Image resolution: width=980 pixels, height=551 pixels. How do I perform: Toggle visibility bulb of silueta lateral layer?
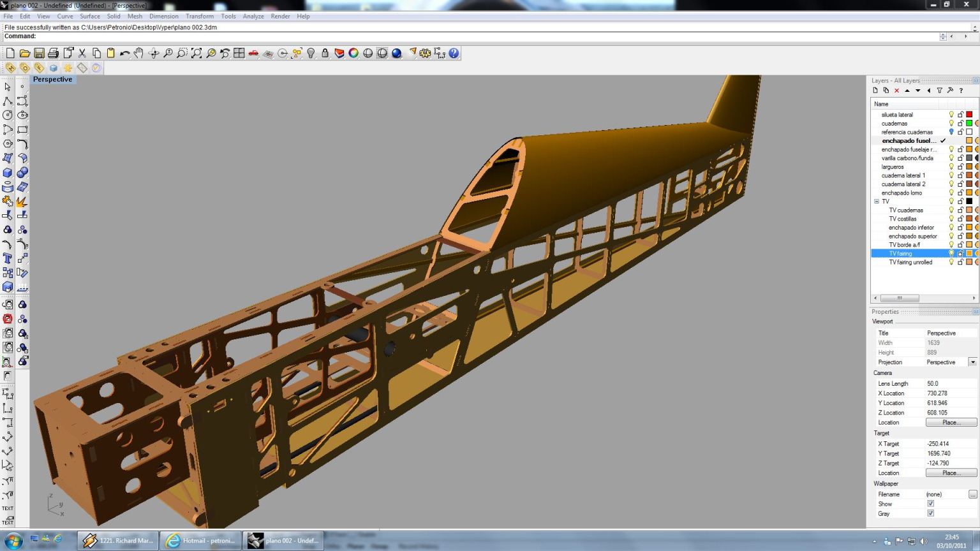coord(951,115)
